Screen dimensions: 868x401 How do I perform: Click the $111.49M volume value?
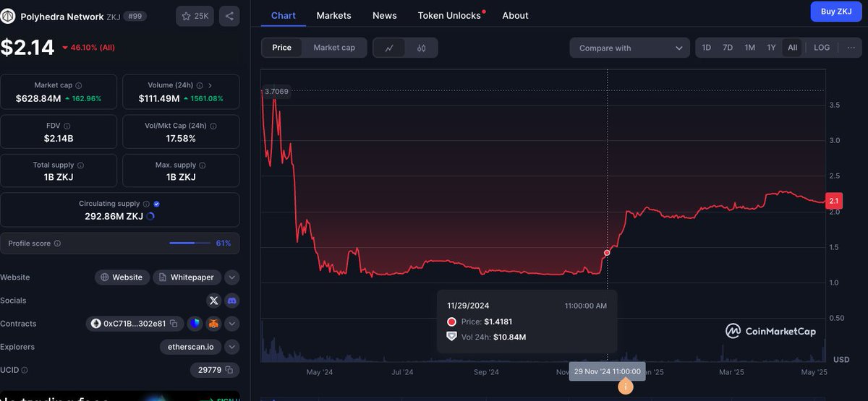point(159,98)
